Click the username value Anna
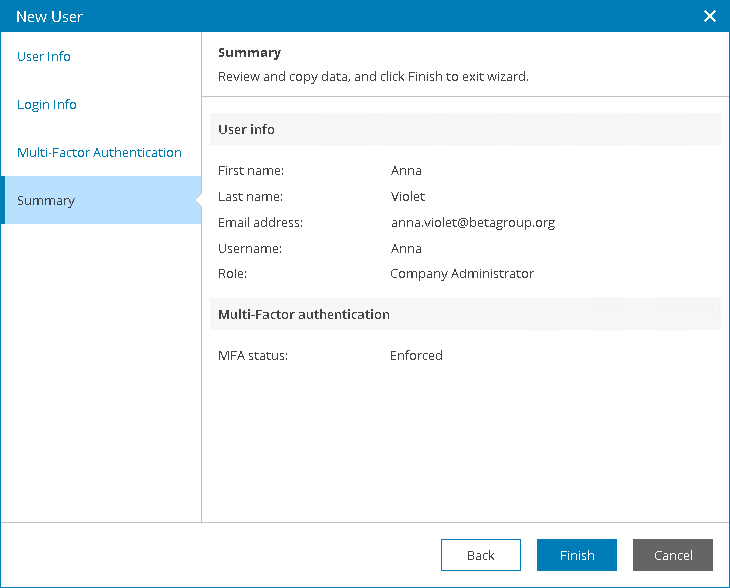This screenshot has height=588, width=730. tap(406, 248)
